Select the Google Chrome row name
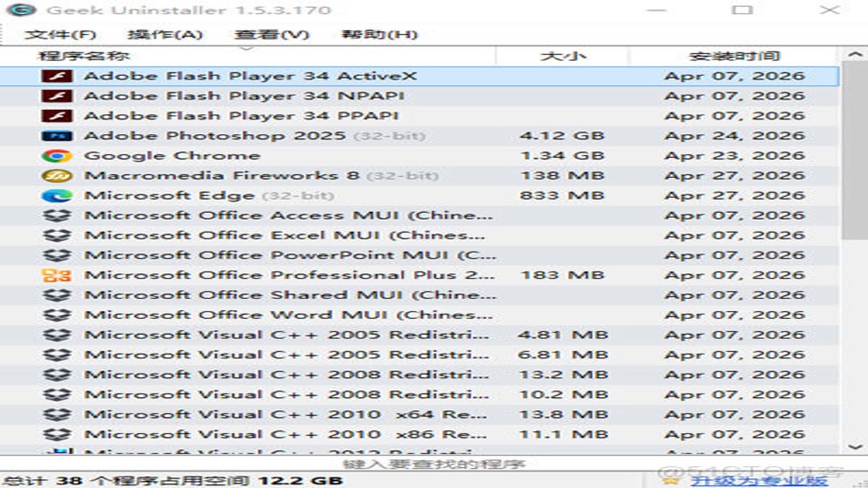The image size is (868, 488). 172,156
